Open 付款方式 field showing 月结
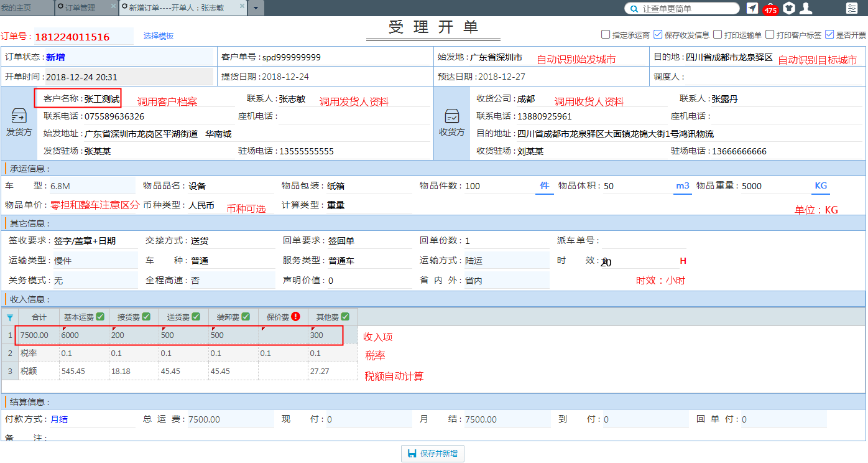 pos(92,419)
